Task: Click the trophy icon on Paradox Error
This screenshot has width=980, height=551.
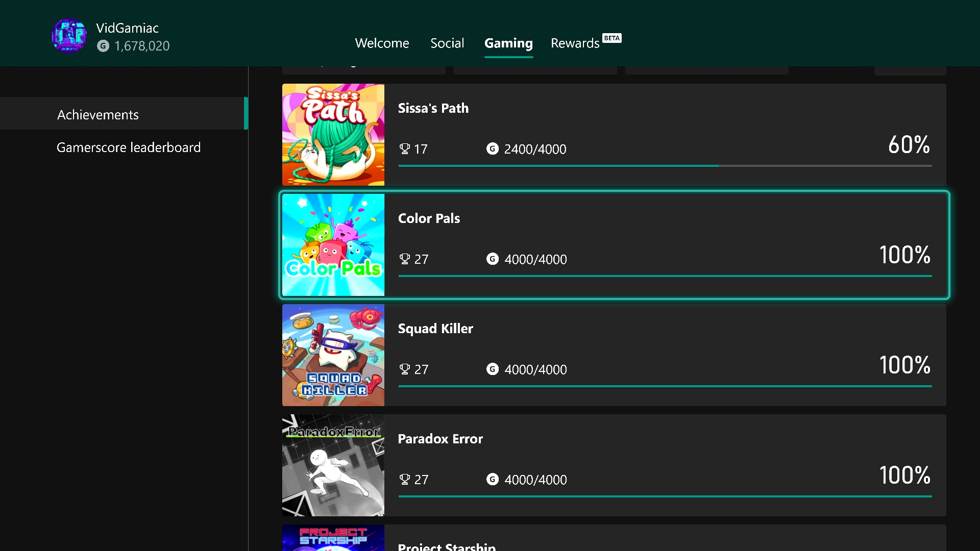Action: [x=404, y=480]
